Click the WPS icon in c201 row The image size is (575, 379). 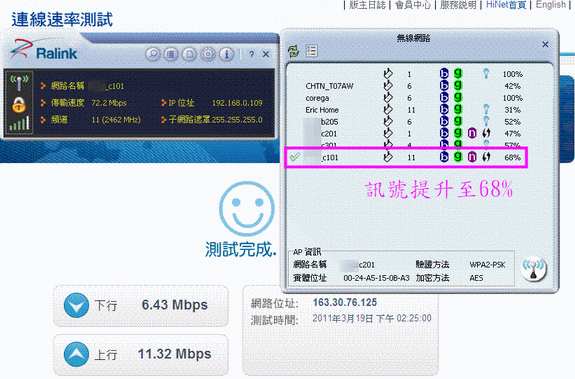point(486,133)
